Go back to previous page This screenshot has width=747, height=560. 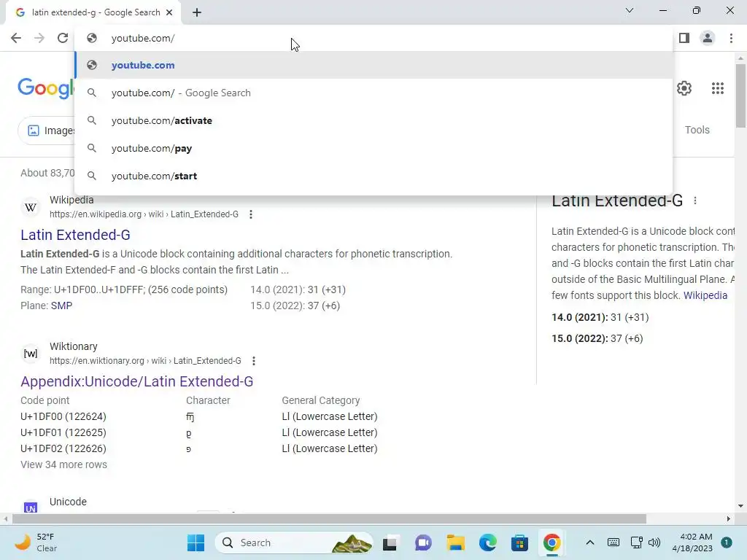(16, 38)
